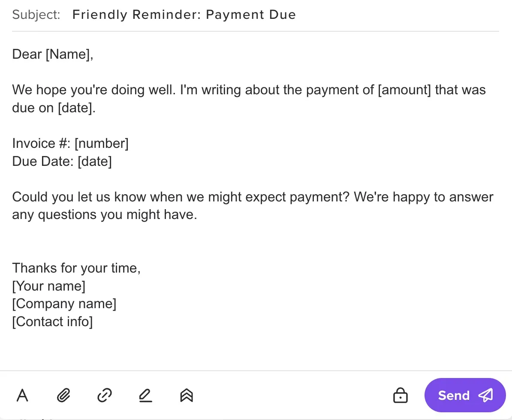The width and height of the screenshot is (512, 420).
Task: Click the [Contact info] placeholder
Action: [x=52, y=321]
